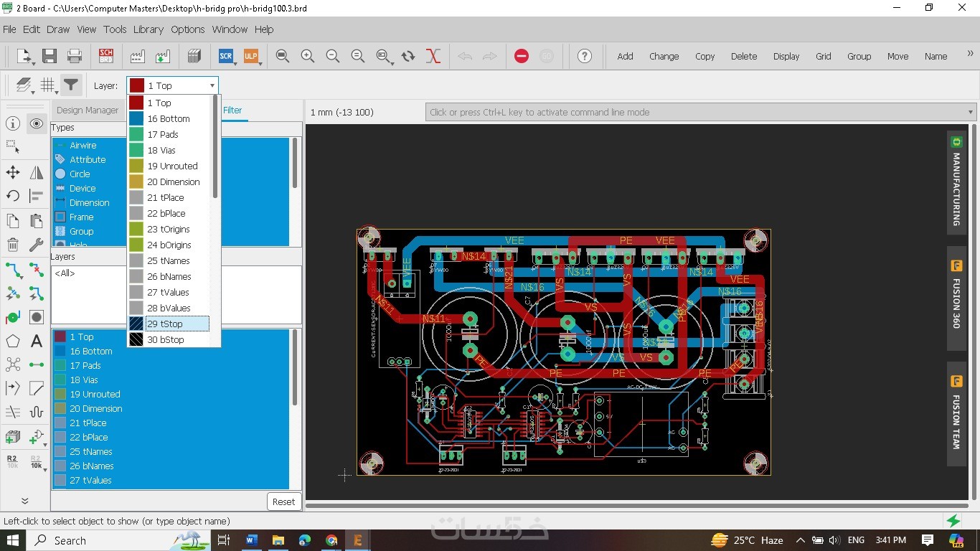The width and height of the screenshot is (980, 551).
Task: Click the Stop command red icon
Action: coord(522,56)
